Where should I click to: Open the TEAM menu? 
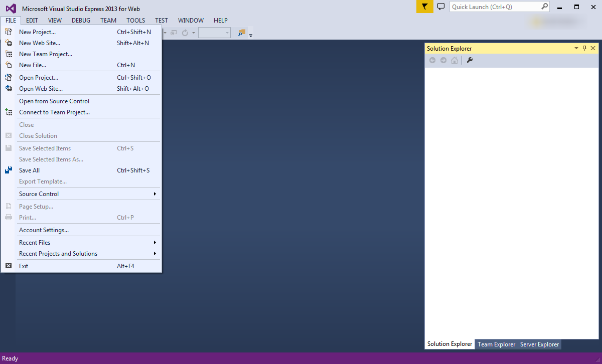pyautogui.click(x=108, y=21)
